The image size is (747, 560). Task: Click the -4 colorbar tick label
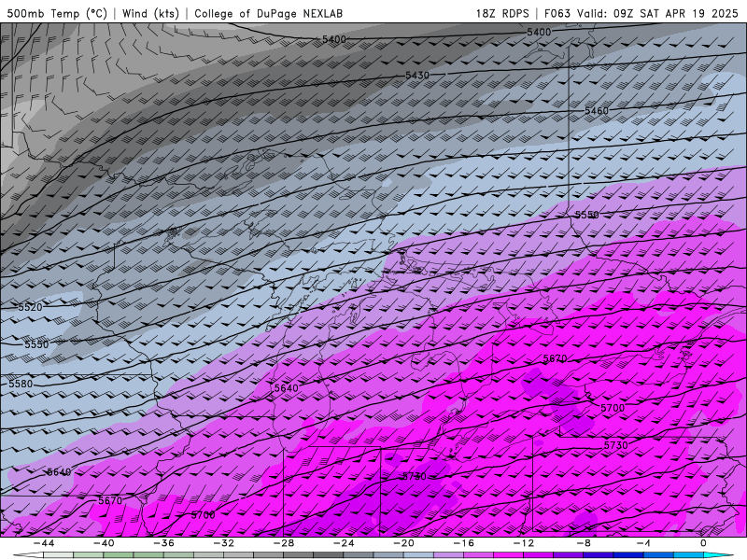(643, 543)
